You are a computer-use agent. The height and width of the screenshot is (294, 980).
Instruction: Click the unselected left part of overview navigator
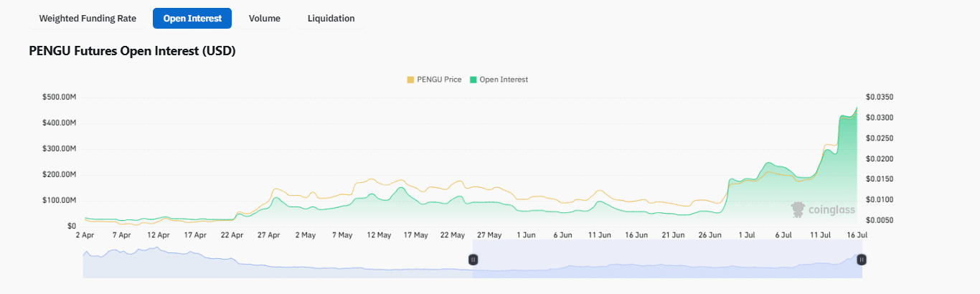(x=278, y=260)
